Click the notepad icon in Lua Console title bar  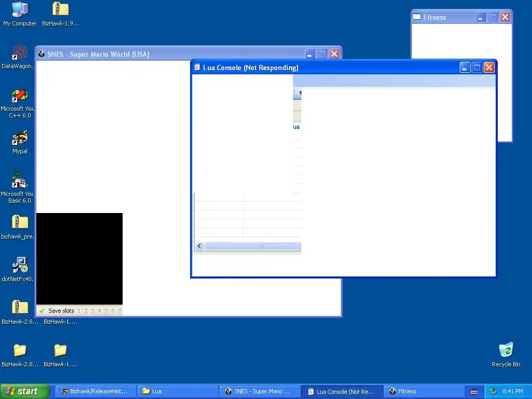point(197,68)
